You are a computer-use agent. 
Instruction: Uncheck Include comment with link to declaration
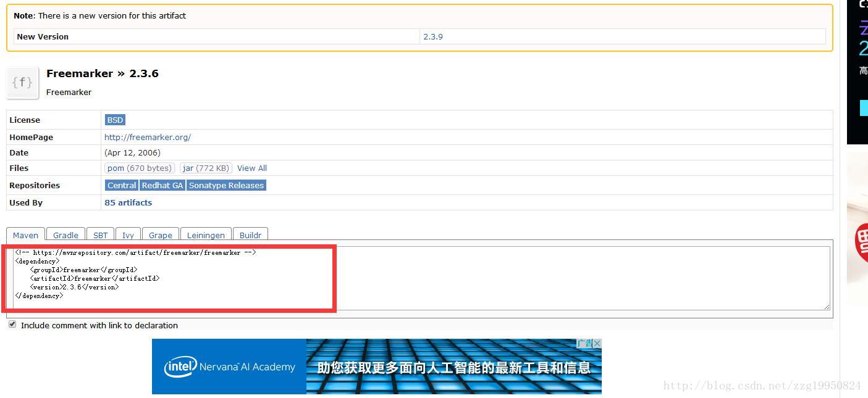coord(12,325)
